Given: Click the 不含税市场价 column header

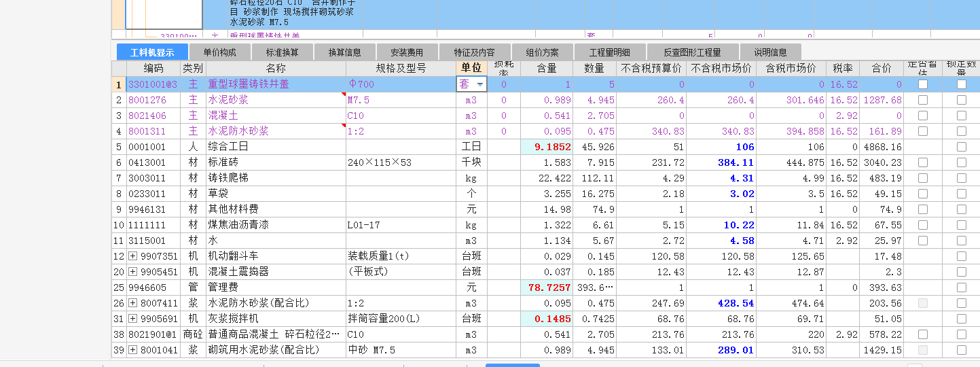Looking at the screenshot, I should pos(721,69).
